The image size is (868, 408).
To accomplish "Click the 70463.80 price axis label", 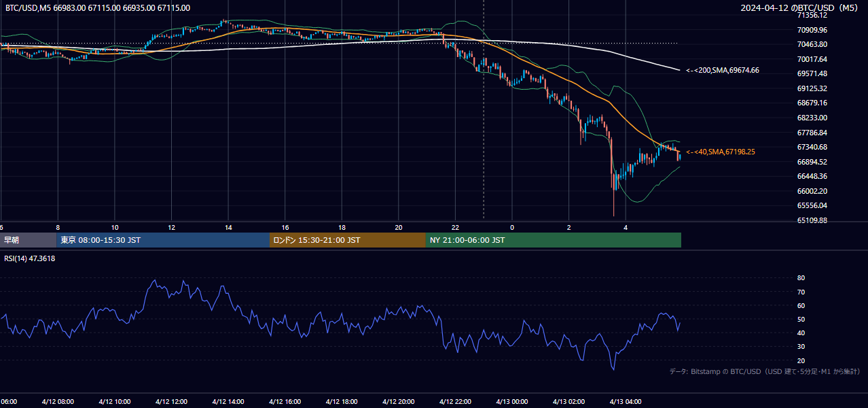I will (812, 44).
